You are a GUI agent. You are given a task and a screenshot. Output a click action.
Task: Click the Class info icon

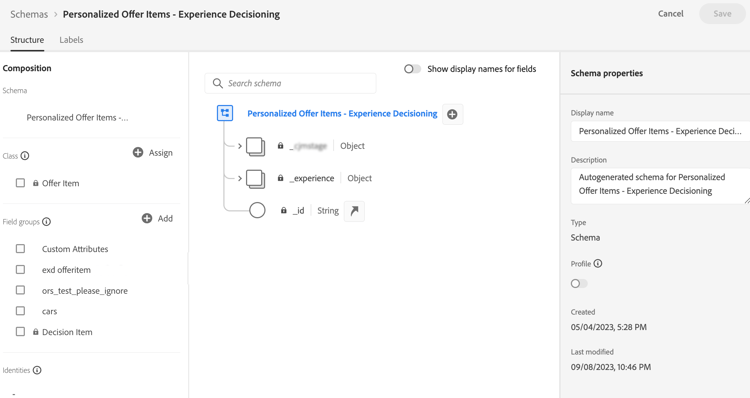[x=25, y=156]
